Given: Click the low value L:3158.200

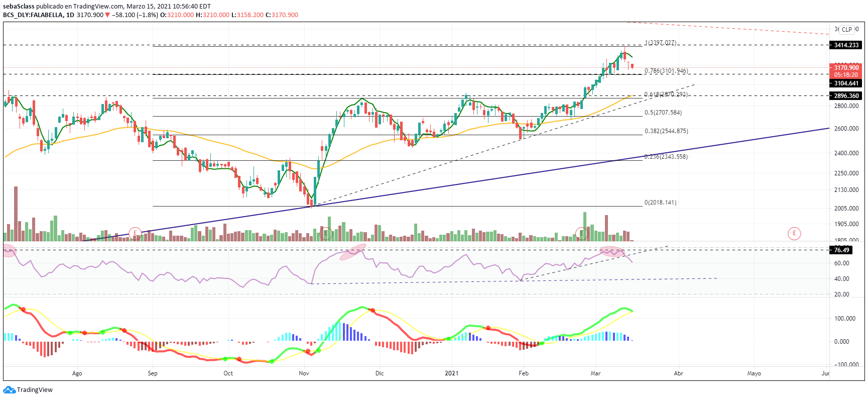Looking at the screenshot, I should pyautogui.click(x=247, y=15).
